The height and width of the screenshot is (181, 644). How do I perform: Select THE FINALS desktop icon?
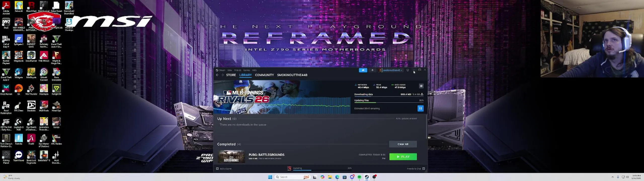point(44,57)
